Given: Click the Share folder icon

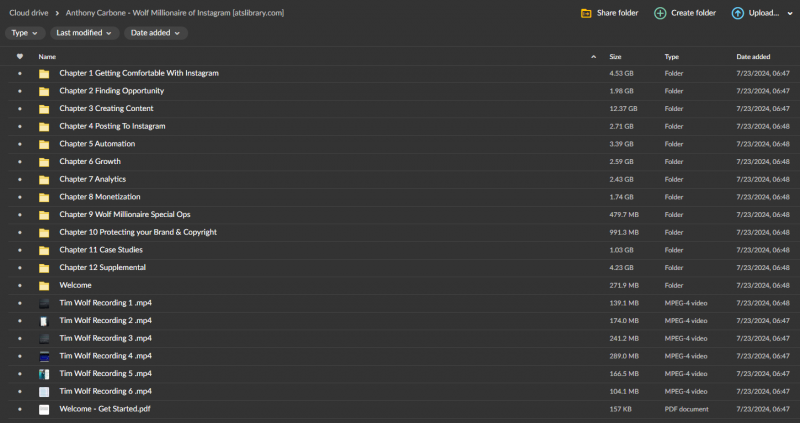Looking at the screenshot, I should pyautogui.click(x=586, y=13).
